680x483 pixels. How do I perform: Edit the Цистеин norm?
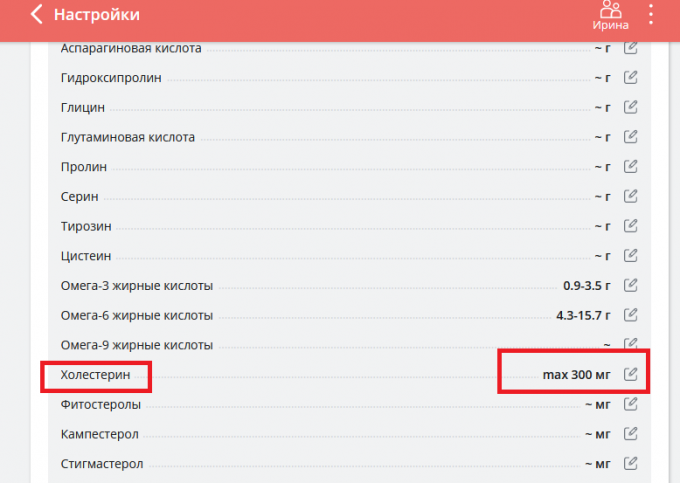click(x=631, y=256)
